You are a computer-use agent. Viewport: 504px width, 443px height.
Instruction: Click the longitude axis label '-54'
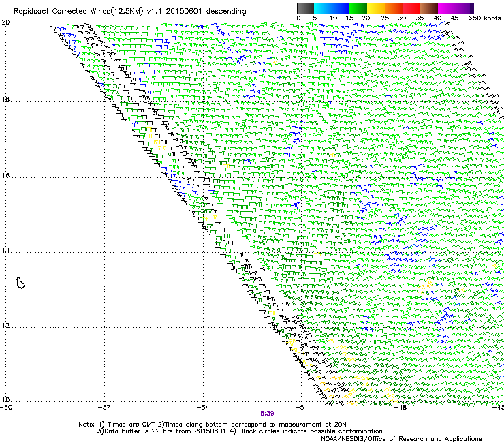(203, 408)
